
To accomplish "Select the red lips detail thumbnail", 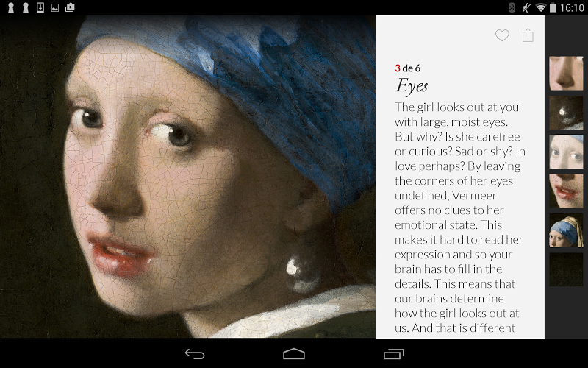I will pyautogui.click(x=566, y=191).
